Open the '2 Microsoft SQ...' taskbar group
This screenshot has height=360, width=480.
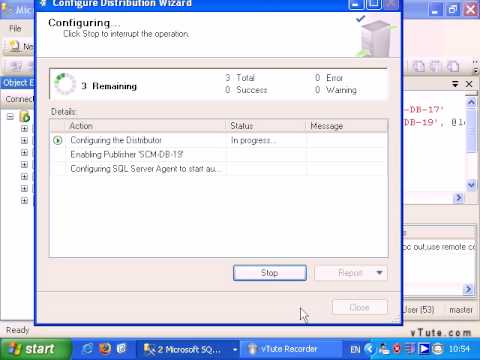188,349
